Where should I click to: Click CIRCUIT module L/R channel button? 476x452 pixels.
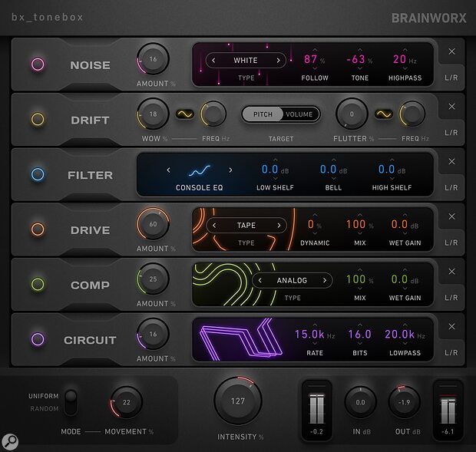tap(451, 352)
